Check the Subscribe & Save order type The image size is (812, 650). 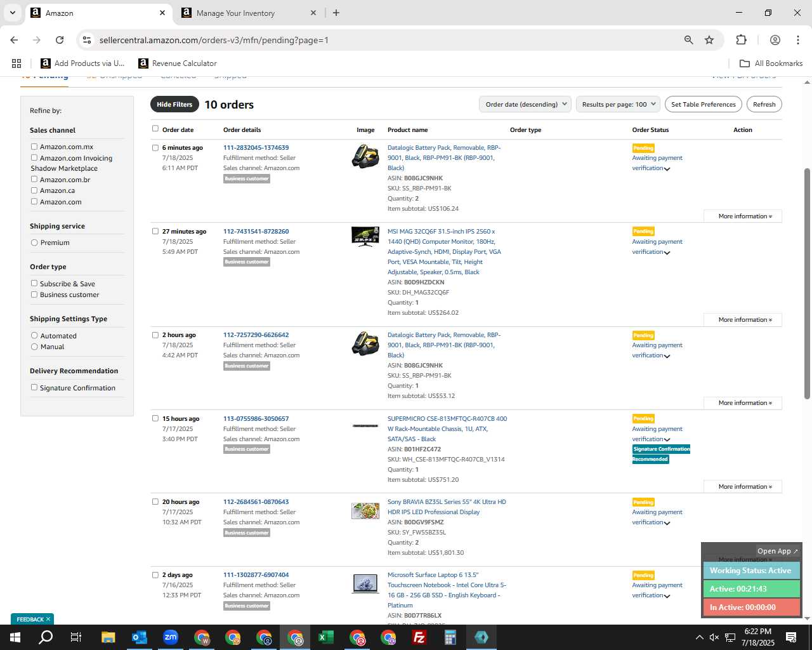pos(34,284)
